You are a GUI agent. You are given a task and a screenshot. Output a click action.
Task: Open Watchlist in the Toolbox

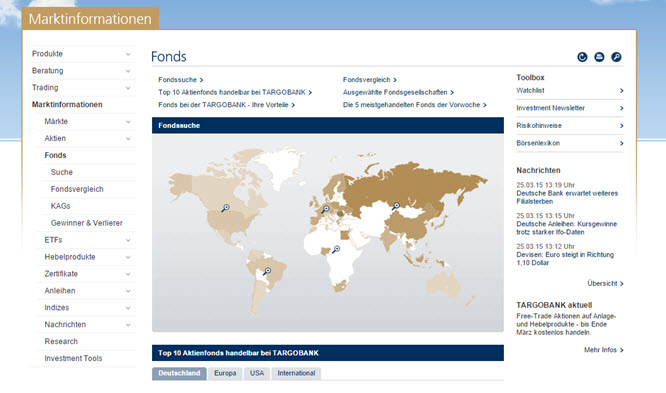coord(570,90)
